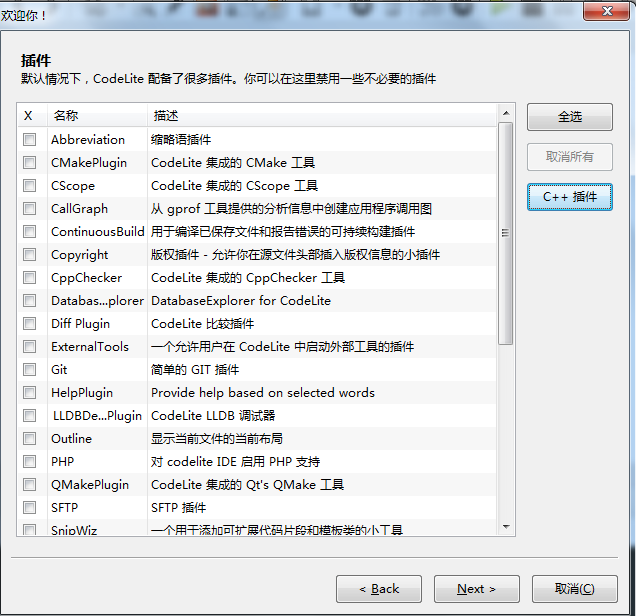Tick the PHP plugin checkbox
This screenshot has width=636, height=616.
[x=29, y=461]
